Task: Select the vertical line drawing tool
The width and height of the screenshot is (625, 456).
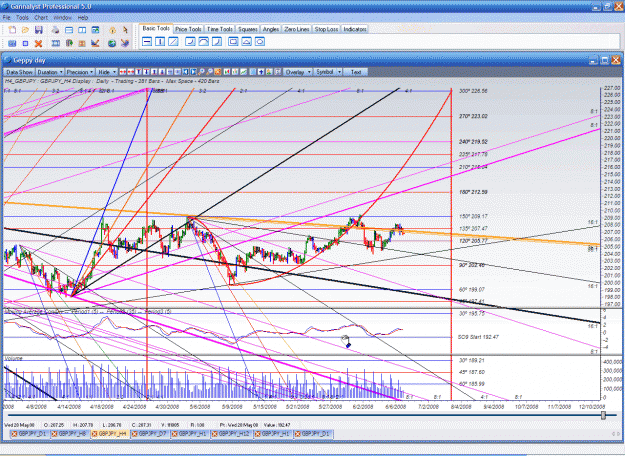Action: click(160, 41)
